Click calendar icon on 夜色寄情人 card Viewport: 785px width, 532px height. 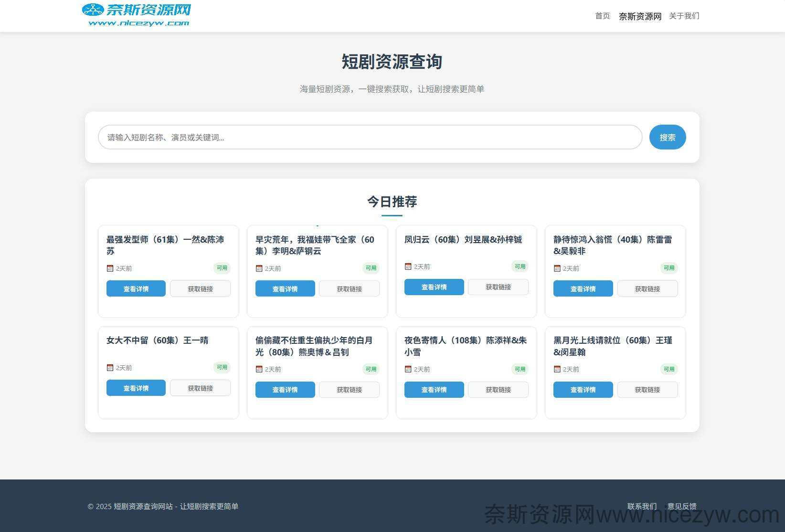[x=408, y=369]
